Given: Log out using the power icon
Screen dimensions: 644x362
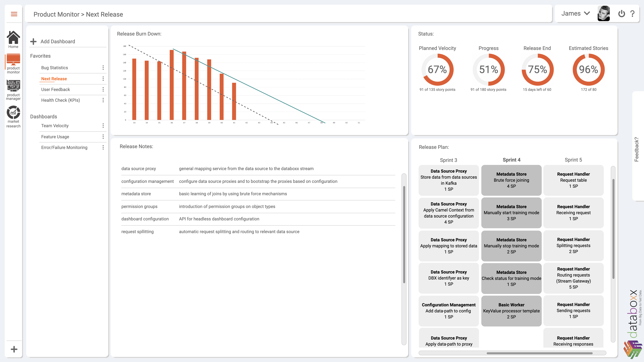Looking at the screenshot, I should point(622,14).
